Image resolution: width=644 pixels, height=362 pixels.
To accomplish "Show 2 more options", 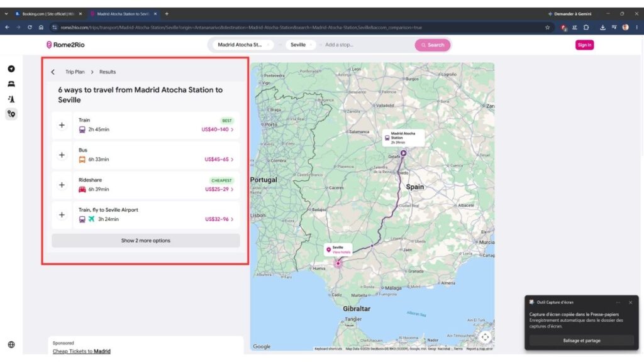I will coord(146,241).
